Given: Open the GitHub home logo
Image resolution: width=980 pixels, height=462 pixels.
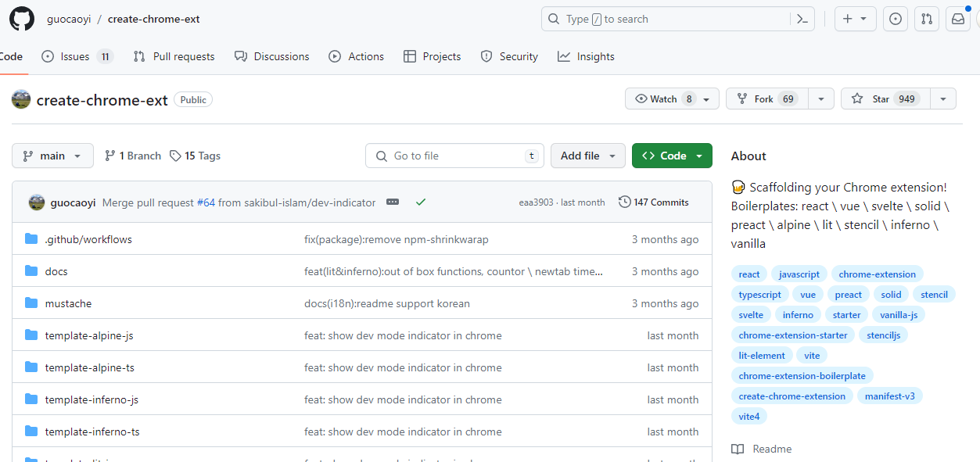Looking at the screenshot, I should 22,19.
